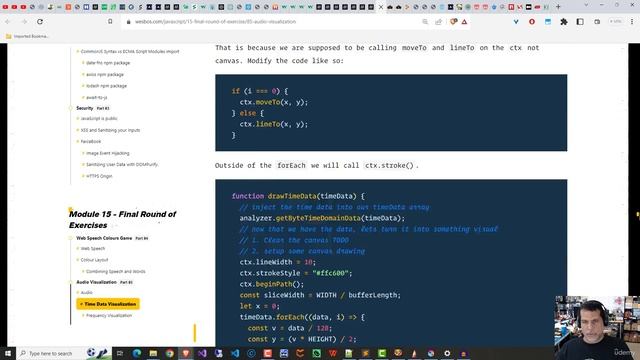Open the zoom magnifier icon in address bar
The width and height of the screenshot is (640, 360).
pos(425,22)
